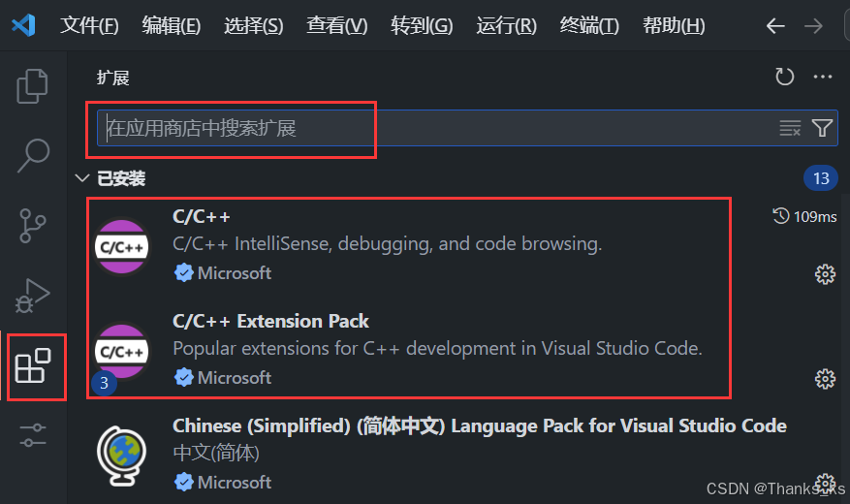Image resolution: width=850 pixels, height=504 pixels.
Task: Click the Chinese Language Pack globe logo
Action: (x=122, y=456)
